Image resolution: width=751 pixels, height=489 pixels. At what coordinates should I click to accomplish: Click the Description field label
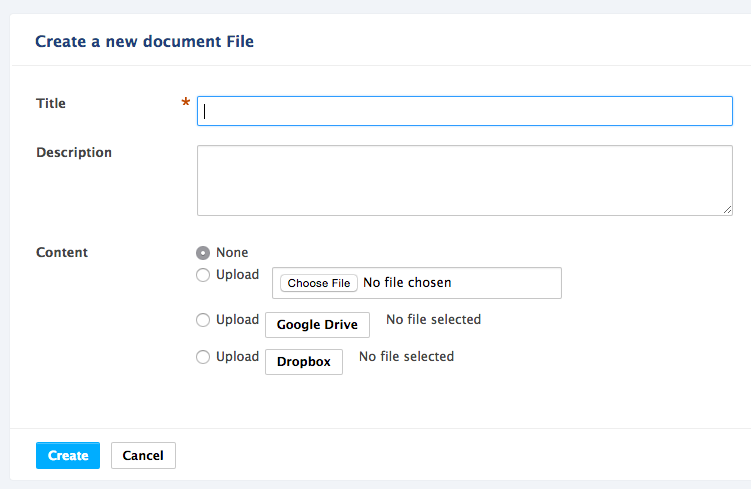[74, 153]
